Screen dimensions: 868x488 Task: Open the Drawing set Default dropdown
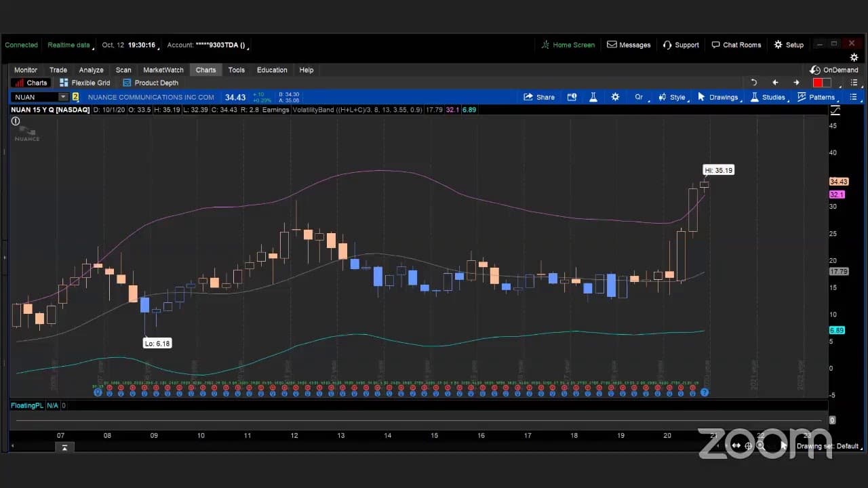point(829,446)
